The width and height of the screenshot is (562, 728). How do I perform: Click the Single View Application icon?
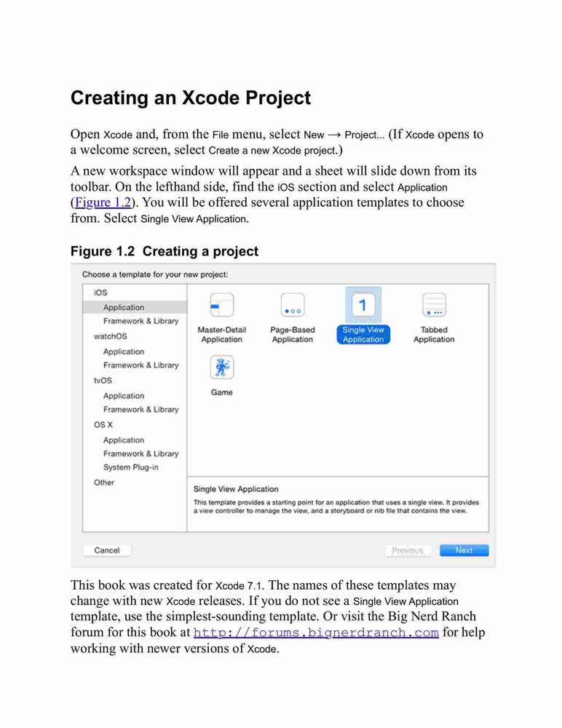(363, 305)
